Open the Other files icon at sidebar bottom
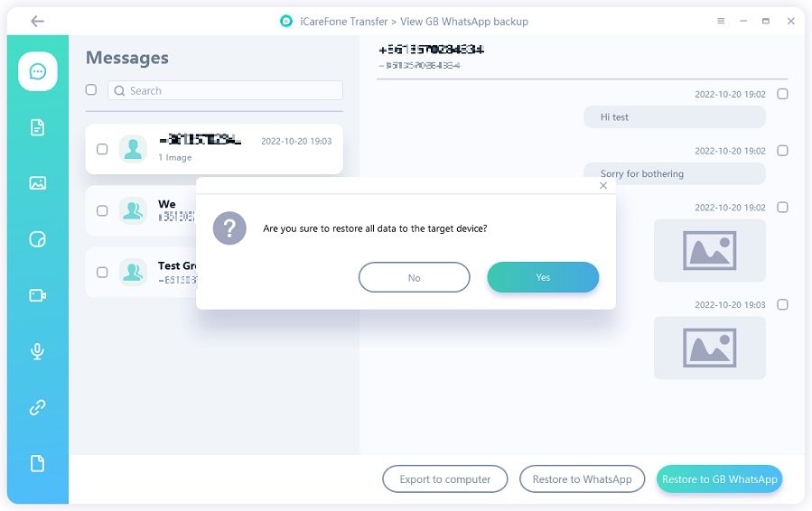This screenshot has height=511, width=812. 37,463
